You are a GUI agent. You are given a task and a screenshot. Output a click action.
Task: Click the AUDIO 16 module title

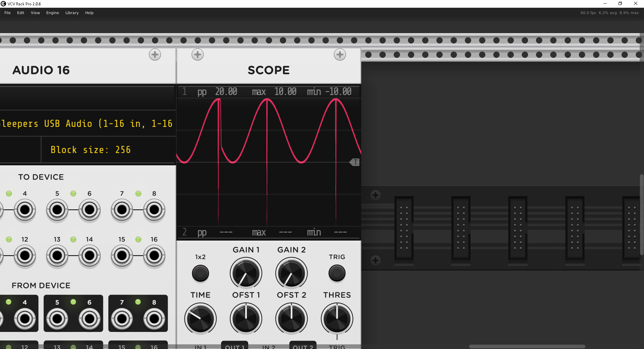click(x=41, y=70)
